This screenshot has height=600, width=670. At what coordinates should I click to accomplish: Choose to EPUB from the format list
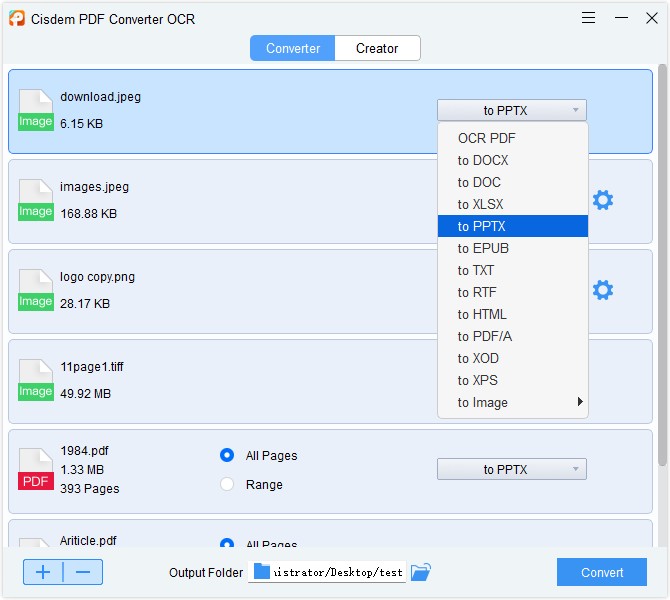pos(513,248)
